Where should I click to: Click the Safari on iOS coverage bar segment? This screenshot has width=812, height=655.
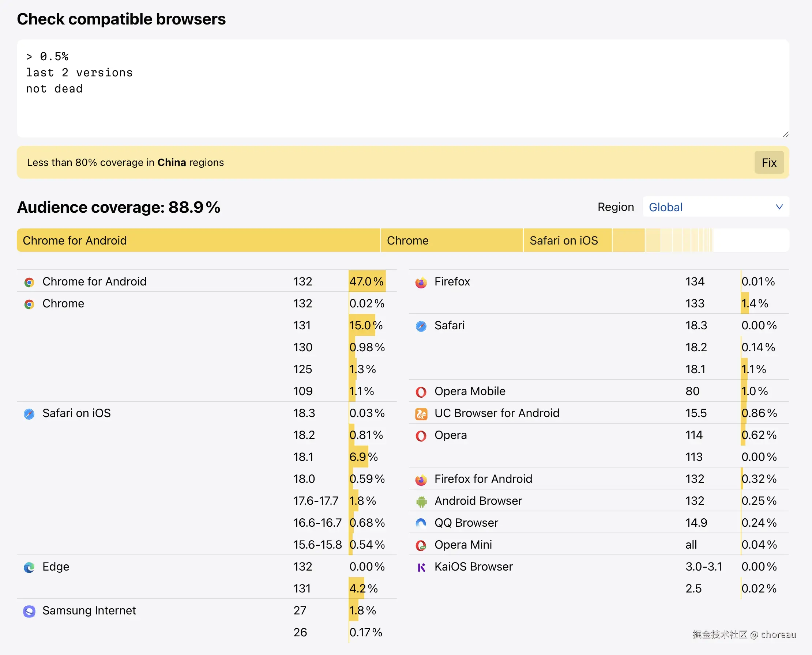pyautogui.click(x=566, y=241)
